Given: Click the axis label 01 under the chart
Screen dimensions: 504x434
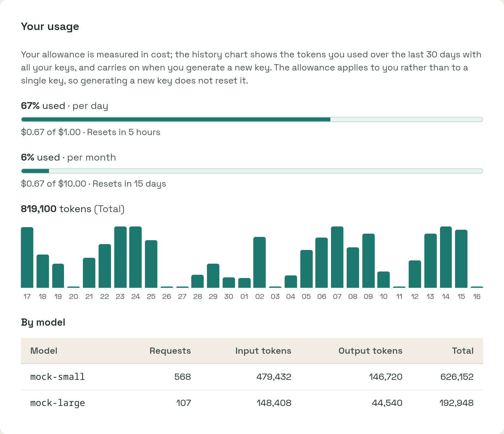Looking at the screenshot, I should (x=244, y=296).
